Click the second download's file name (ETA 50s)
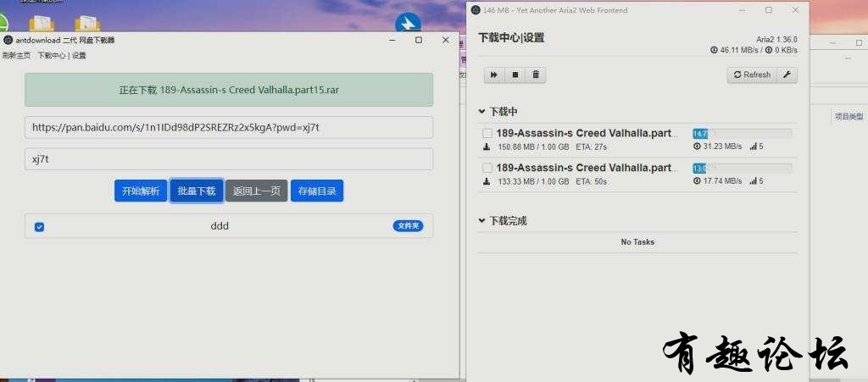Screen dimensions: 868x382 tap(587, 168)
